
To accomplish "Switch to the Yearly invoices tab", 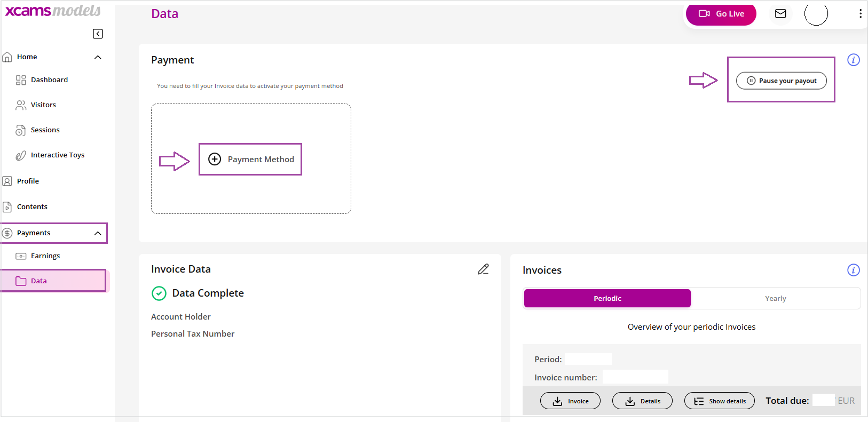I will point(775,298).
